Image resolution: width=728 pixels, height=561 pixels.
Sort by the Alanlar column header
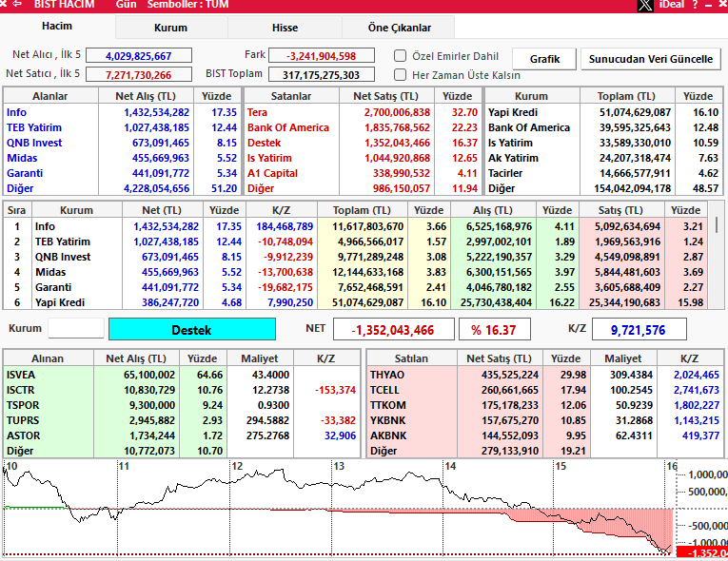tap(50, 96)
